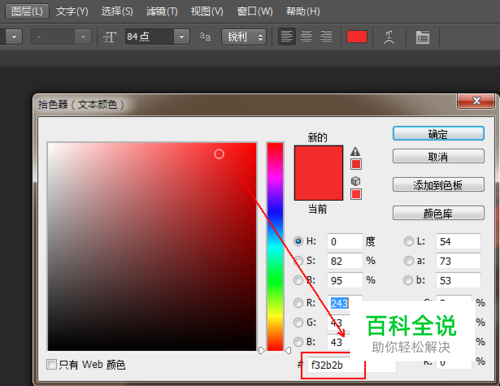Click not web-safe cube icon
Image resolution: width=500 pixels, height=386 pixels.
[x=356, y=181]
